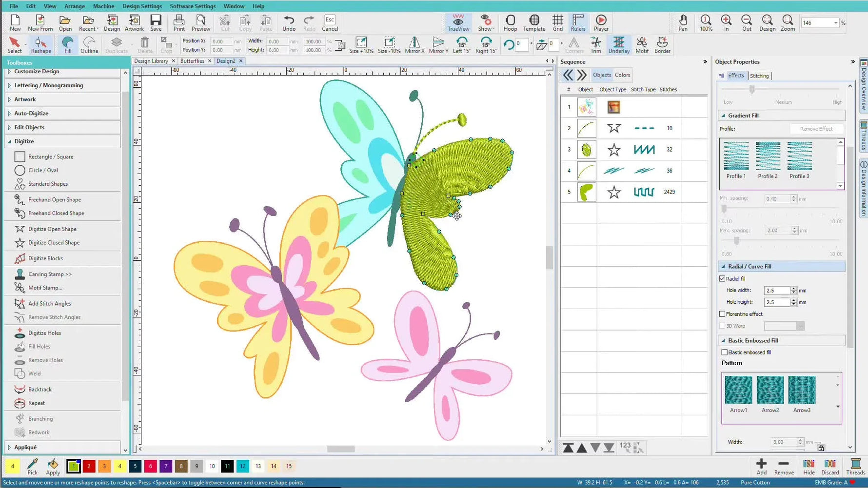Image resolution: width=868 pixels, height=488 pixels.
Task: Rotate Right 15 degrees
Action: coord(486,45)
